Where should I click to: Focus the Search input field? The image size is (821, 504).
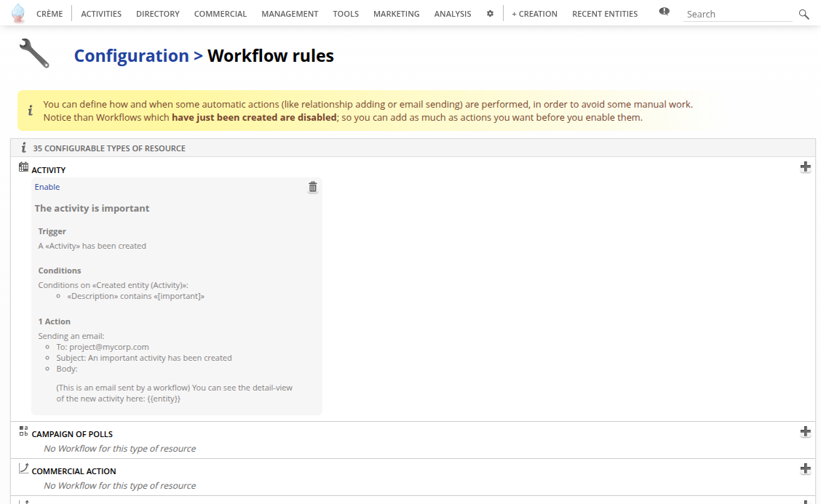point(738,14)
